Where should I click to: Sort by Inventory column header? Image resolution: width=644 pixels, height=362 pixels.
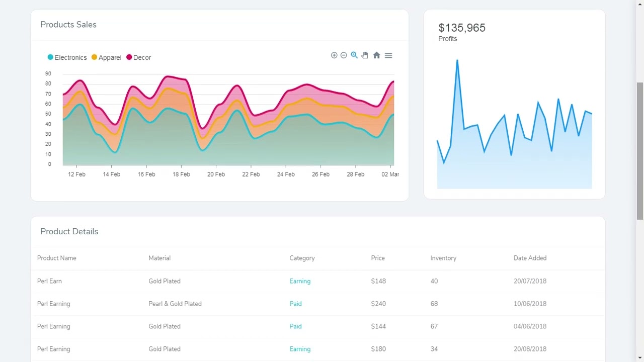(443, 258)
